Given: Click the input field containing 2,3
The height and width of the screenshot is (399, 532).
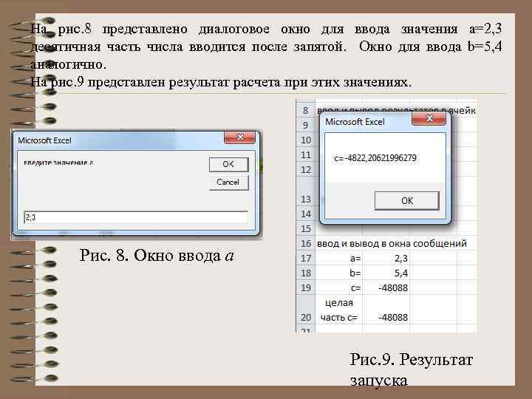Looking at the screenshot, I should (x=136, y=217).
